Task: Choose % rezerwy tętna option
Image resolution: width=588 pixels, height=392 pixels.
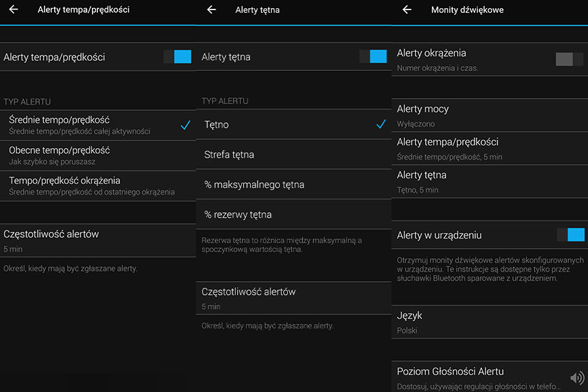Action: point(293,214)
